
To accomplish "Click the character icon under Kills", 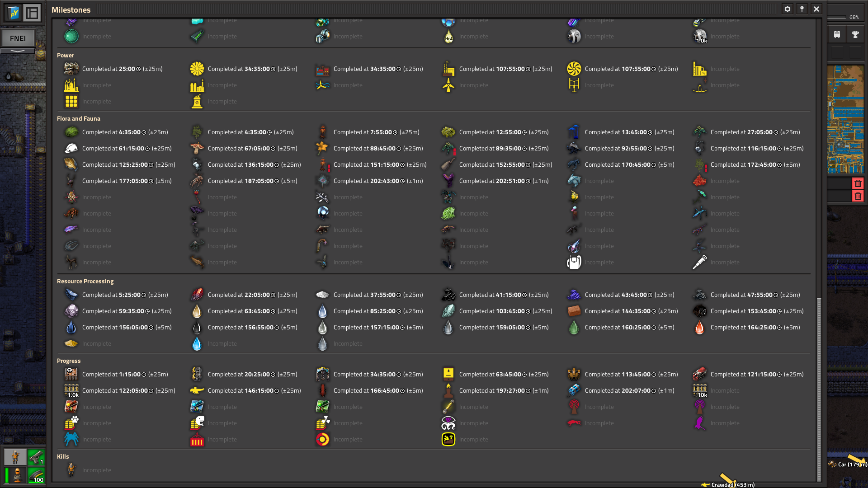I will [71, 470].
